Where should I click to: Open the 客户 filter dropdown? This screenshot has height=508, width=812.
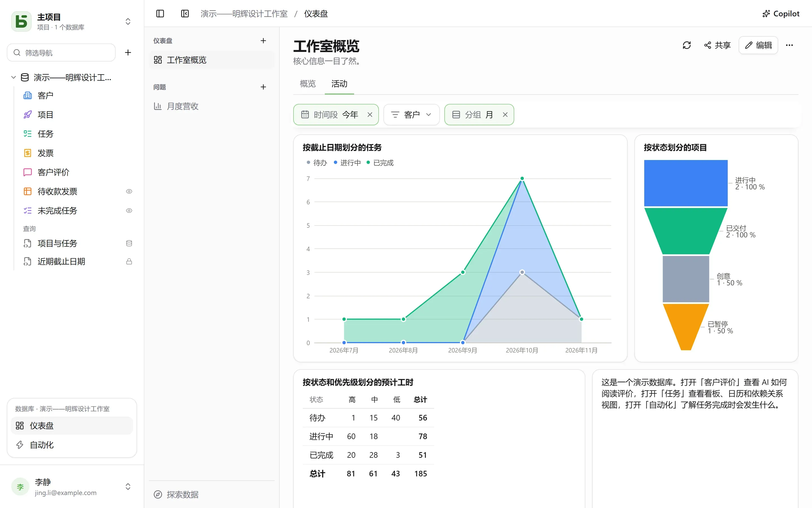411,115
